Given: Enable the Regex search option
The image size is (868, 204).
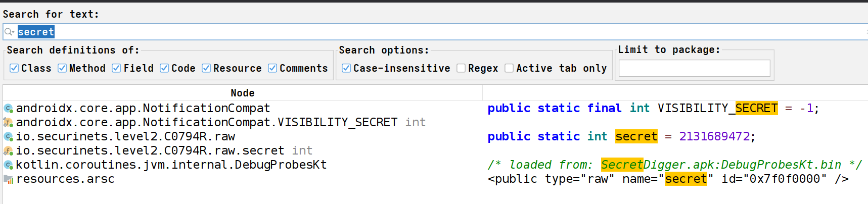Looking at the screenshot, I should [461, 68].
